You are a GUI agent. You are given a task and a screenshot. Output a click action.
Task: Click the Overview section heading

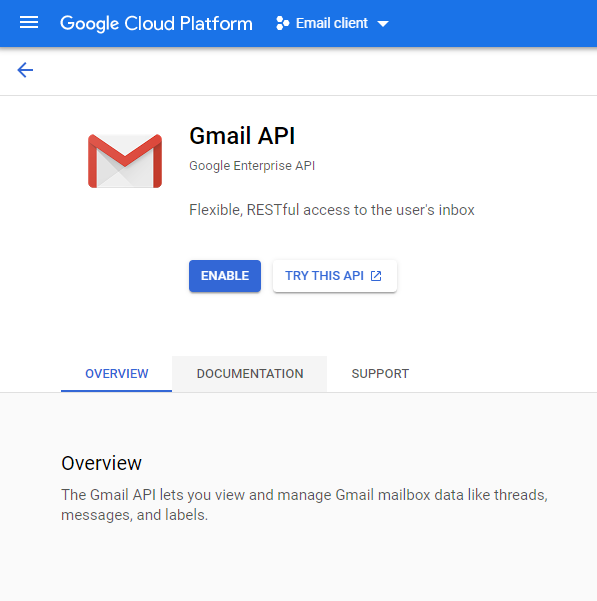point(102,463)
